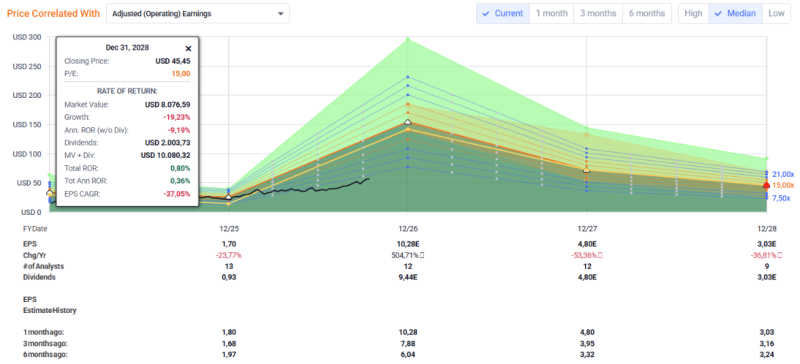The height and width of the screenshot is (364, 800).
Task: Select the 3 months option
Action: (x=598, y=13)
